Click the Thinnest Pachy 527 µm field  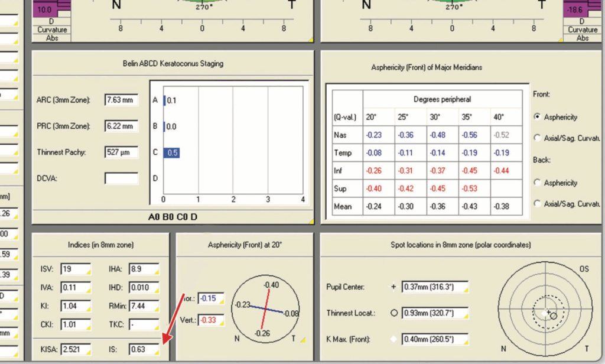121,152
